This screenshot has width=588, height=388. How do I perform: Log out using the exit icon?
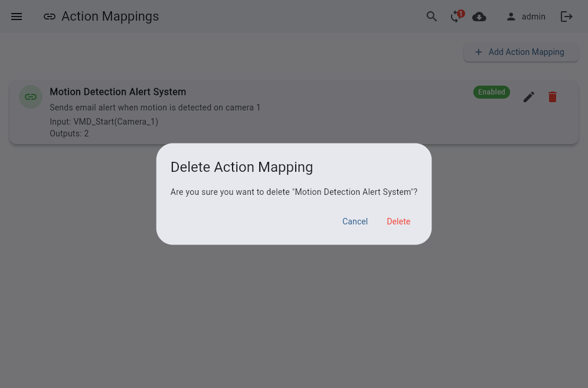[566, 17]
